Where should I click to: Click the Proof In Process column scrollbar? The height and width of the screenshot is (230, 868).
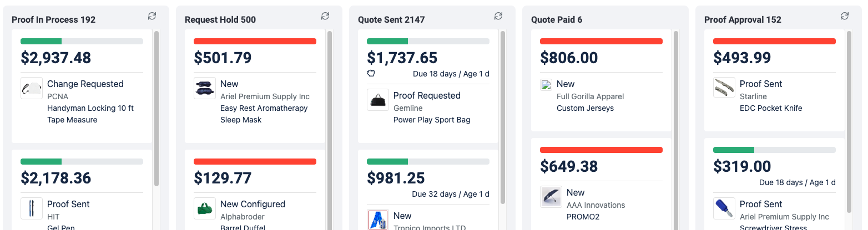pyautogui.click(x=157, y=108)
